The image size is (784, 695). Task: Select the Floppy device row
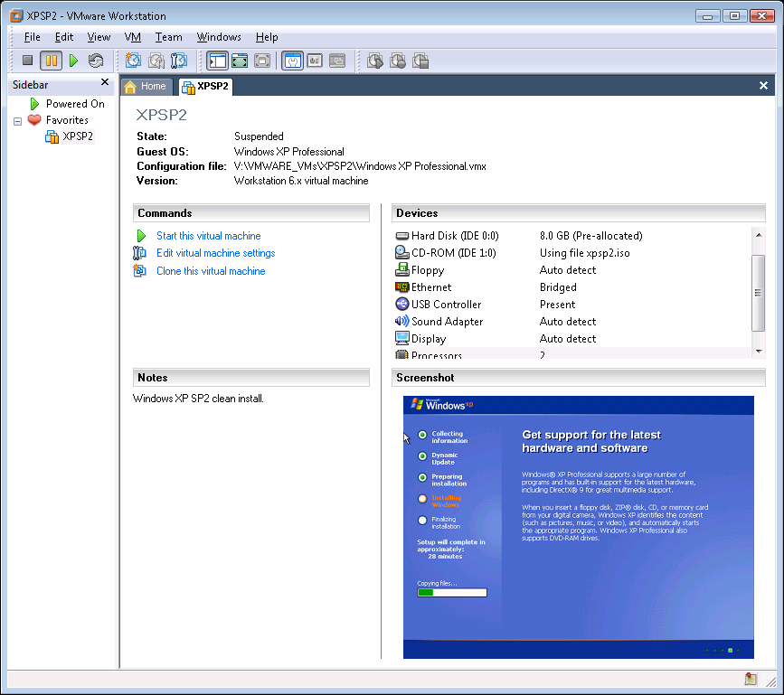(571, 270)
